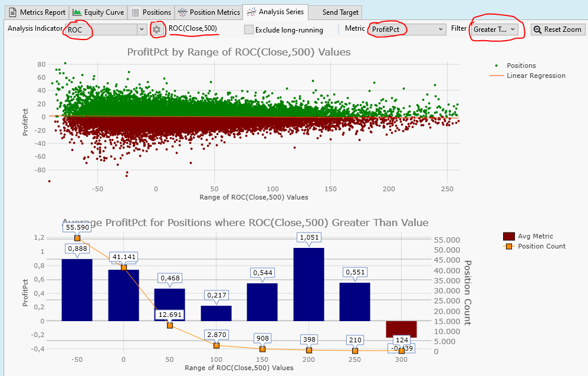Click the Reset Zoom magnifier icon
588x376 pixels.
click(537, 30)
